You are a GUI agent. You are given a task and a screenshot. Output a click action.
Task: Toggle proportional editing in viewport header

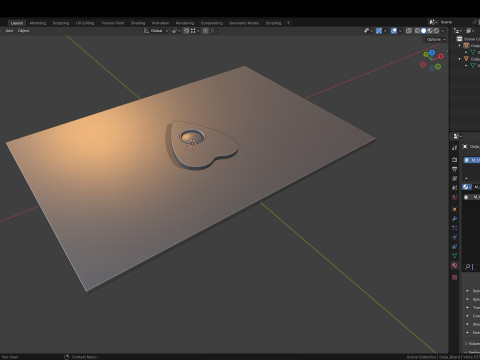coord(206,31)
